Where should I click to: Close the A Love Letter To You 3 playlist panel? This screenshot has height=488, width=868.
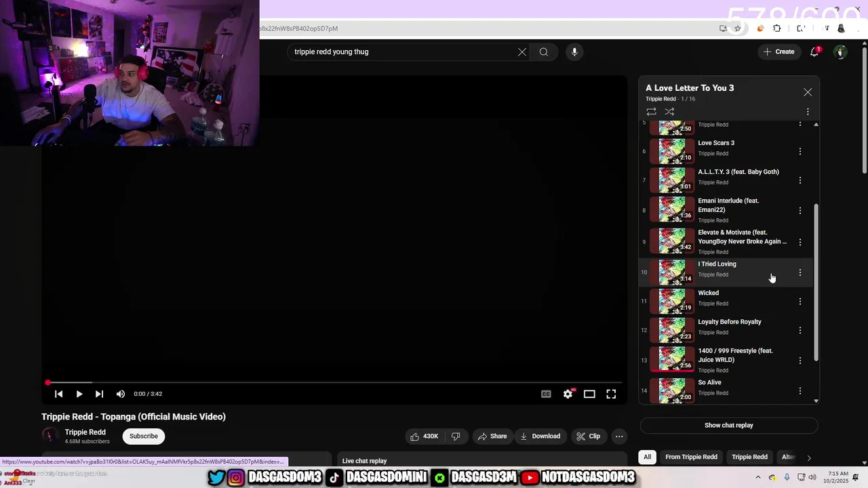click(808, 92)
